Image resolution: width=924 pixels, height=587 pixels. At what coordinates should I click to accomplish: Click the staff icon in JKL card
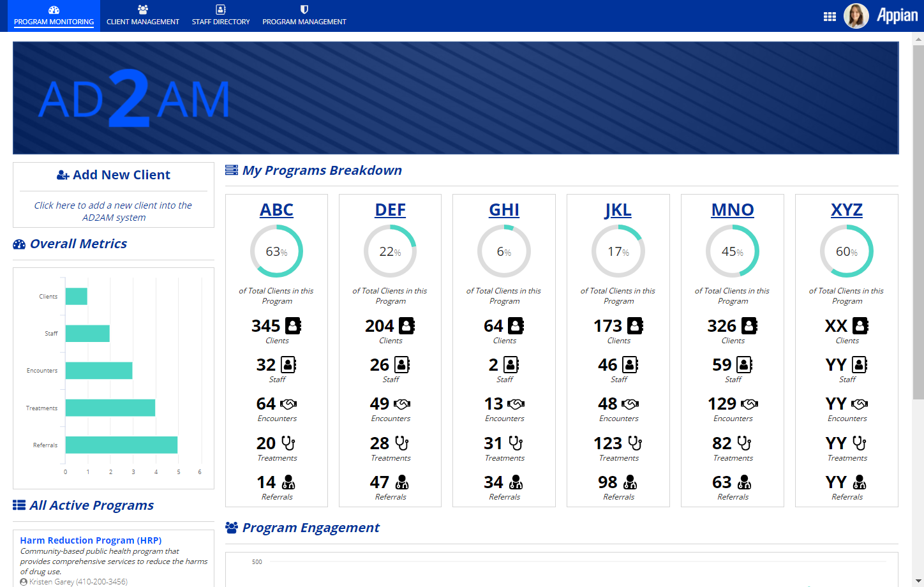pyautogui.click(x=630, y=365)
